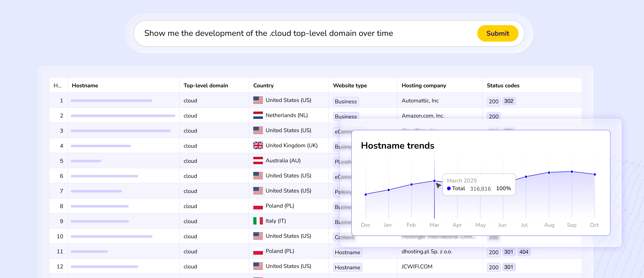Click the Poland flag in row 11
644x278 pixels.
[258, 251]
